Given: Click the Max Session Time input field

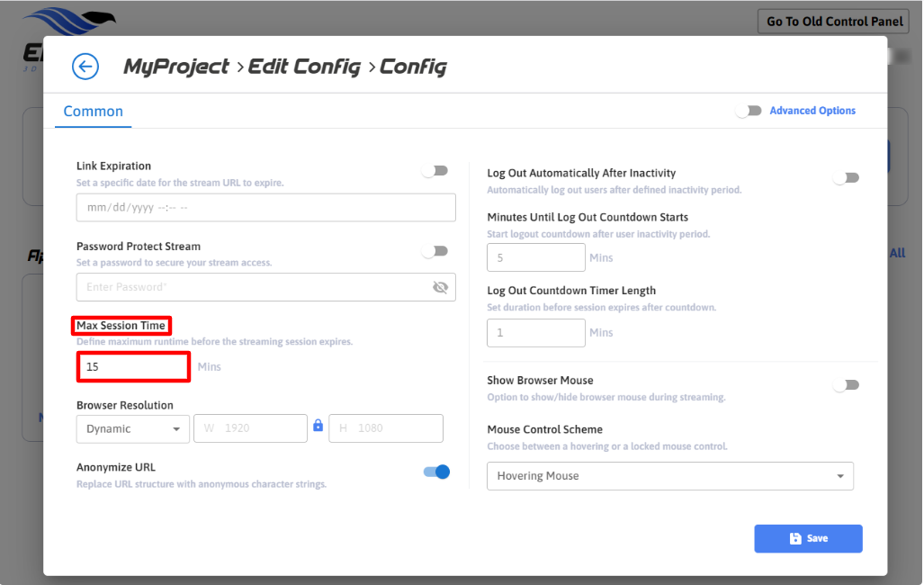Looking at the screenshot, I should point(133,367).
